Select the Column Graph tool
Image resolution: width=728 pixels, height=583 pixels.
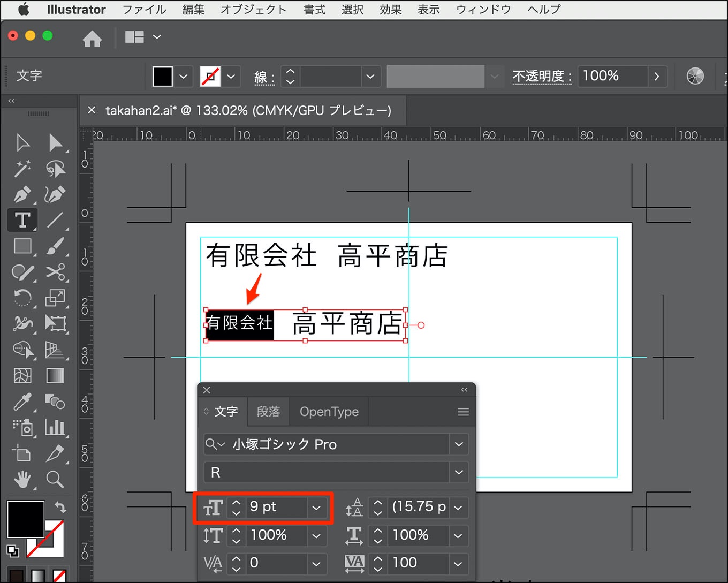[55, 427]
